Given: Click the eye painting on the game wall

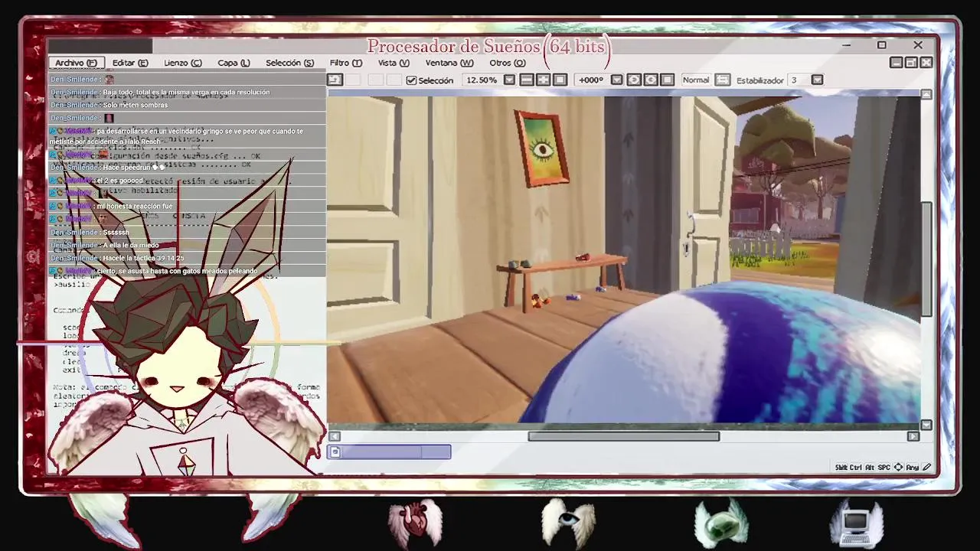Looking at the screenshot, I should pos(542,149).
